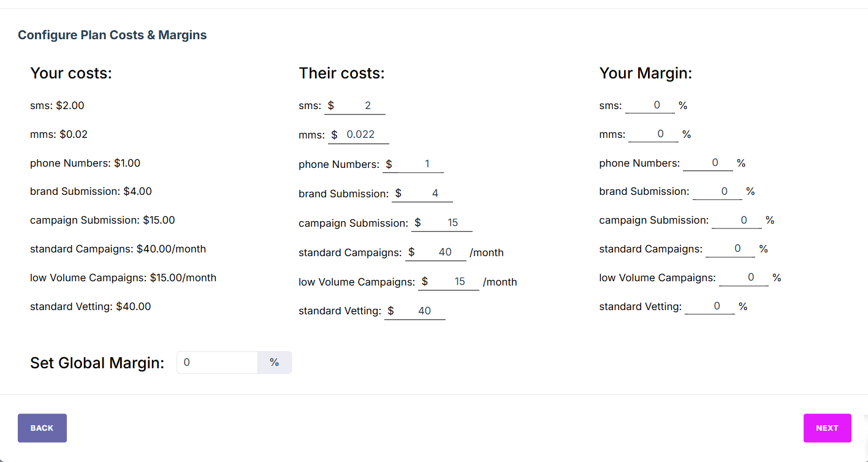
Task: Edit the standard Vetting margin percent field
Action: 710,306
